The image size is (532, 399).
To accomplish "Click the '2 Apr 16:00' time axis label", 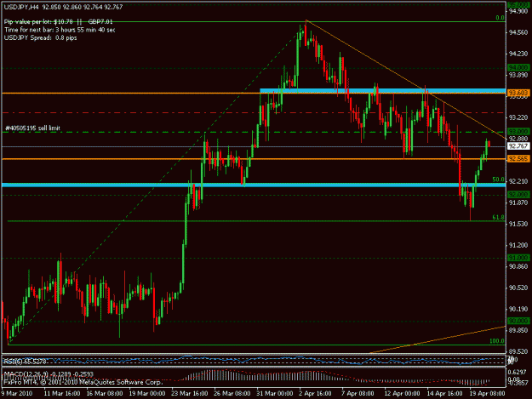I will (x=315, y=393).
